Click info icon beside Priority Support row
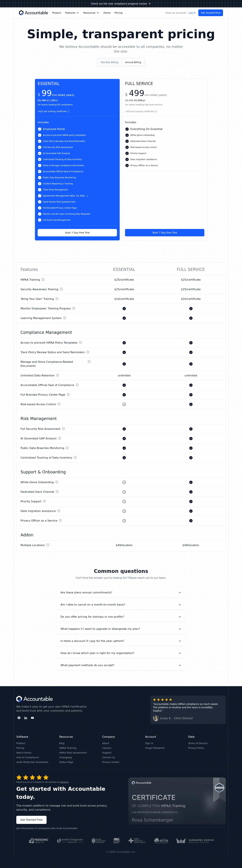Image resolution: width=242 pixels, height=868 pixels. [44, 501]
